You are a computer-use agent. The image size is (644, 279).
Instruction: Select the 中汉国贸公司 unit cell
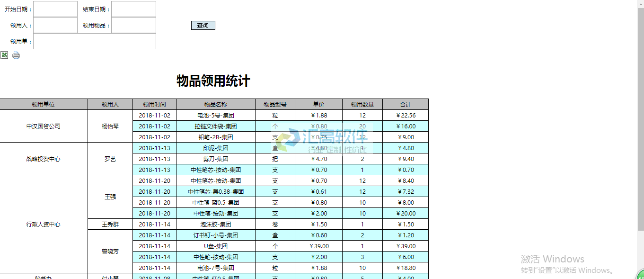[x=44, y=126]
